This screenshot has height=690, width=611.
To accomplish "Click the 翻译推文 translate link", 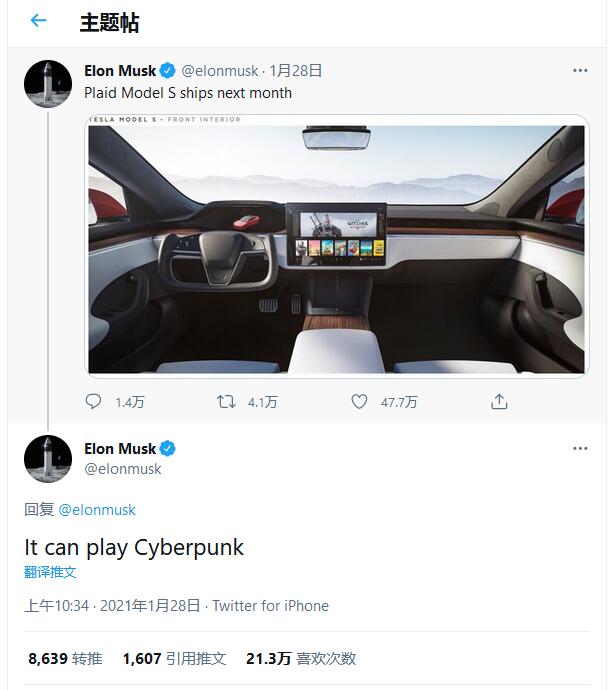I will tap(50, 573).
